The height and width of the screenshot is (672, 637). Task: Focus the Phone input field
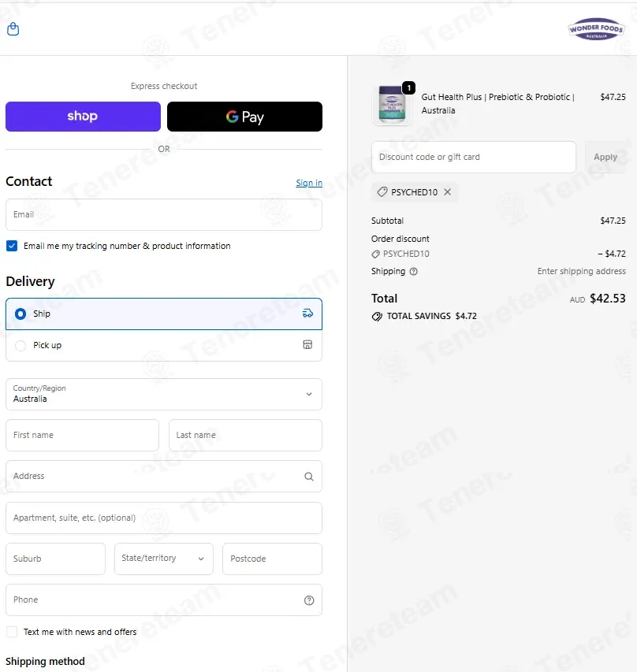[x=164, y=600]
